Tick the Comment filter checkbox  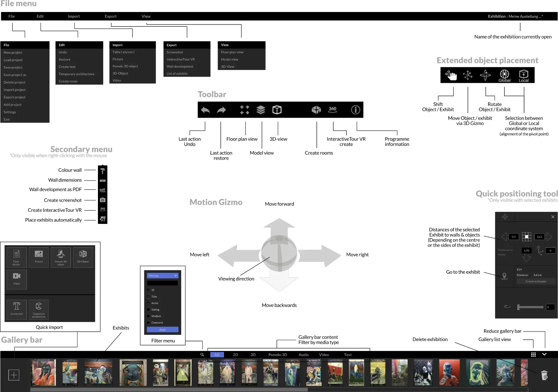[148, 323]
